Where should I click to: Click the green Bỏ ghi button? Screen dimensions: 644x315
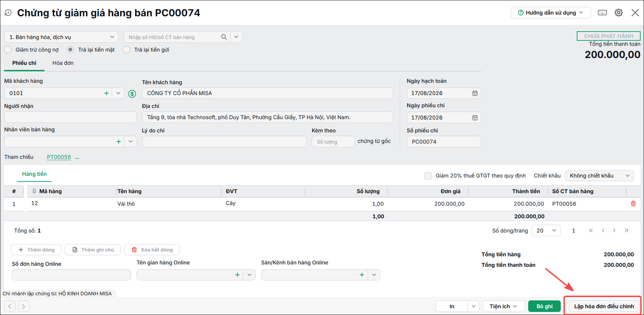click(544, 306)
